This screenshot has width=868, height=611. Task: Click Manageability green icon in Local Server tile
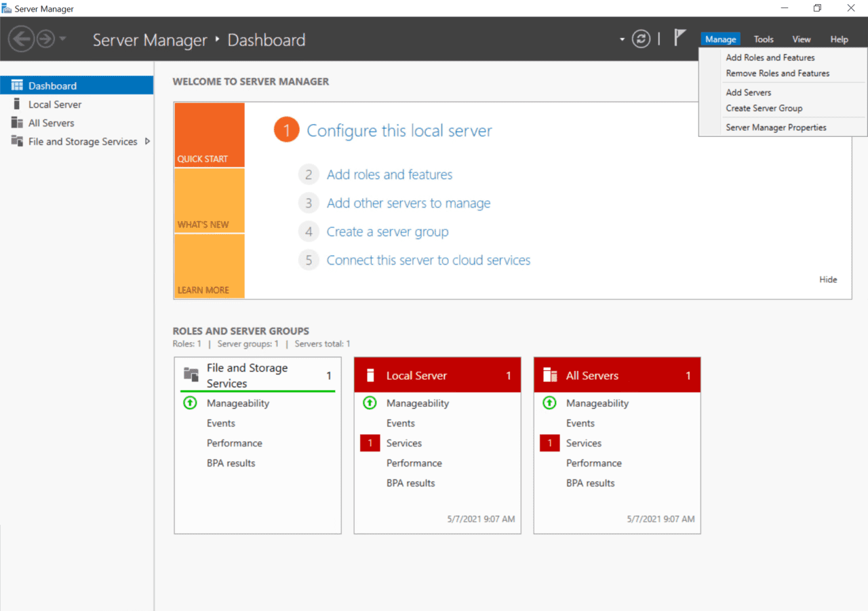coord(370,403)
